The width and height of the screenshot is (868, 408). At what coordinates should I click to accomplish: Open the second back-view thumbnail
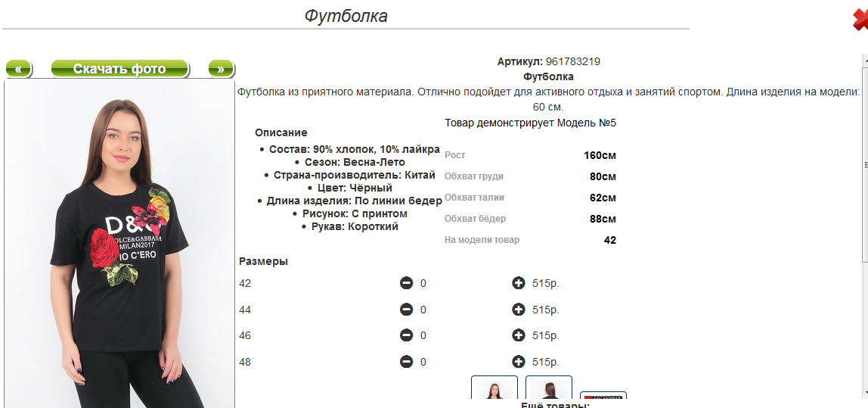[549, 388]
